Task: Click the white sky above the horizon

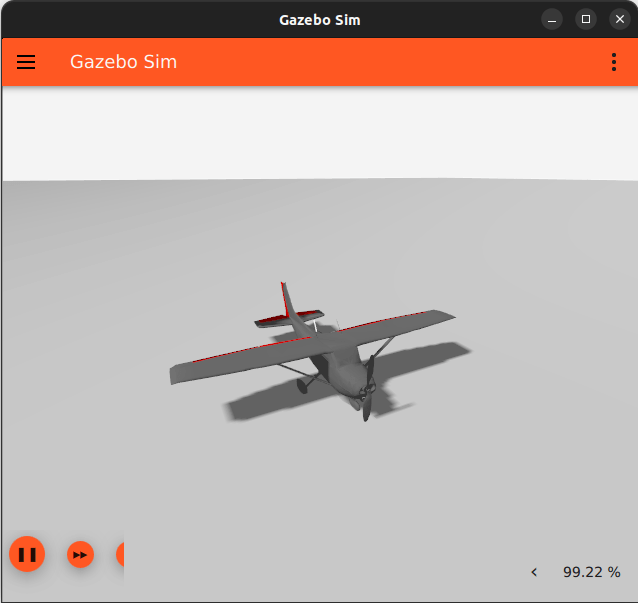Action: click(x=320, y=130)
